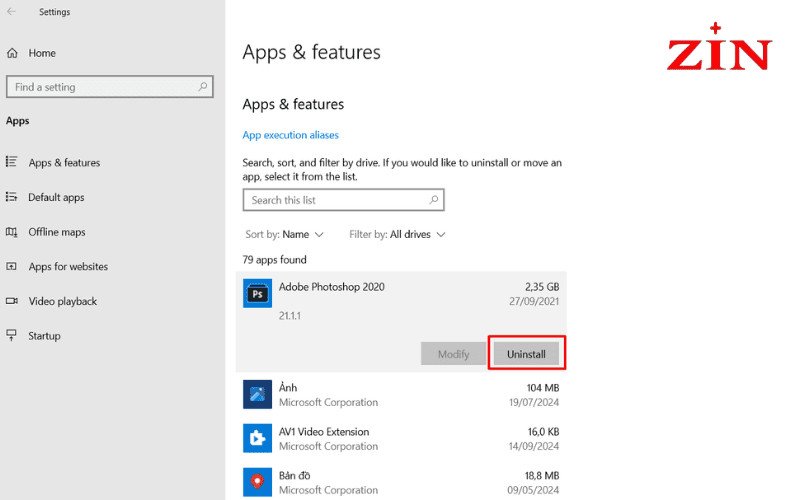Click the Ảnh app icon
The width and height of the screenshot is (800, 500).
point(257,394)
